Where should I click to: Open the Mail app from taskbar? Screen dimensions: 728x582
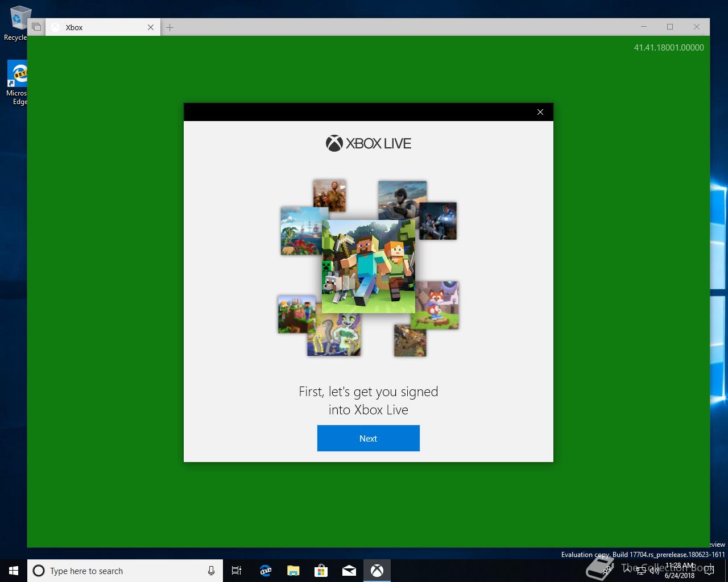[x=349, y=571]
